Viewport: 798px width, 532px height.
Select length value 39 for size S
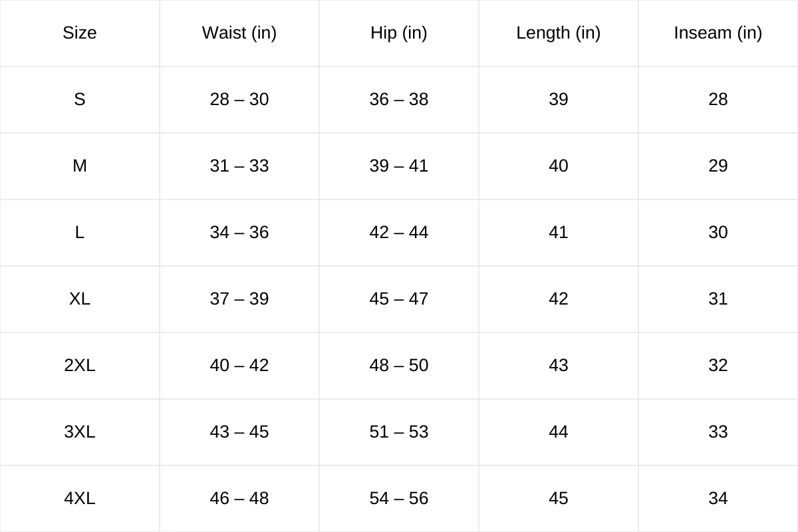(x=559, y=99)
